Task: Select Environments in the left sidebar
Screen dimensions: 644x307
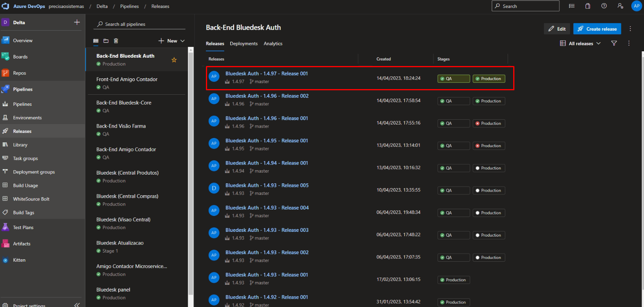Action: [27, 118]
